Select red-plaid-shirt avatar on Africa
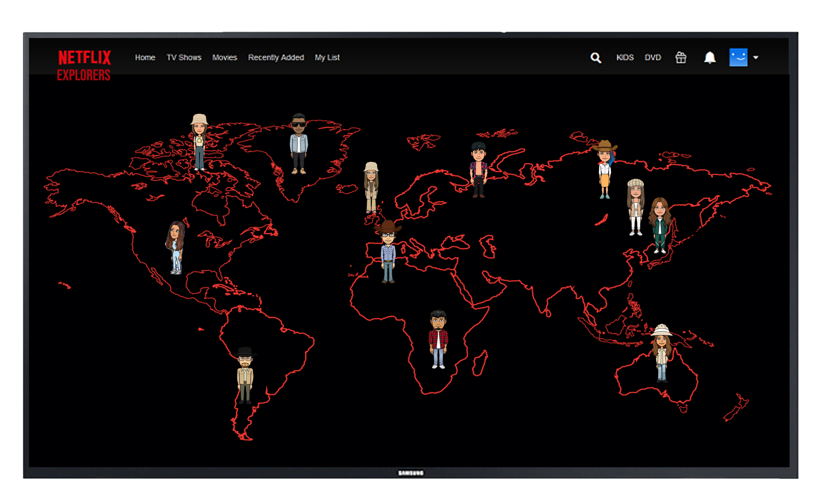 coord(438,339)
